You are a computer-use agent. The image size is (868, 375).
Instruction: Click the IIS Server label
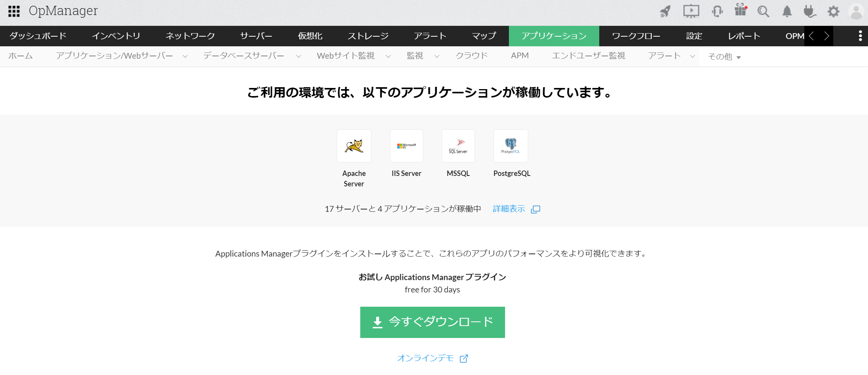pos(407,174)
